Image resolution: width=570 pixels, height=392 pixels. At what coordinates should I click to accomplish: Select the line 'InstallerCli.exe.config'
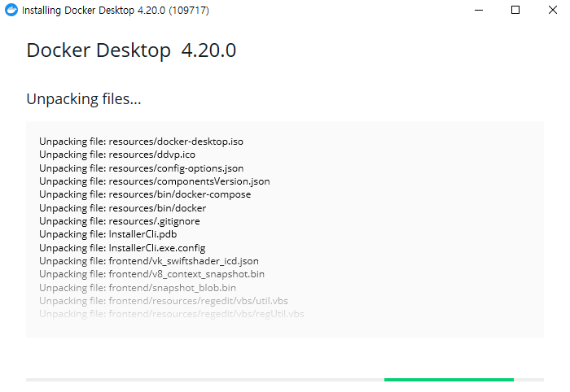click(x=122, y=248)
